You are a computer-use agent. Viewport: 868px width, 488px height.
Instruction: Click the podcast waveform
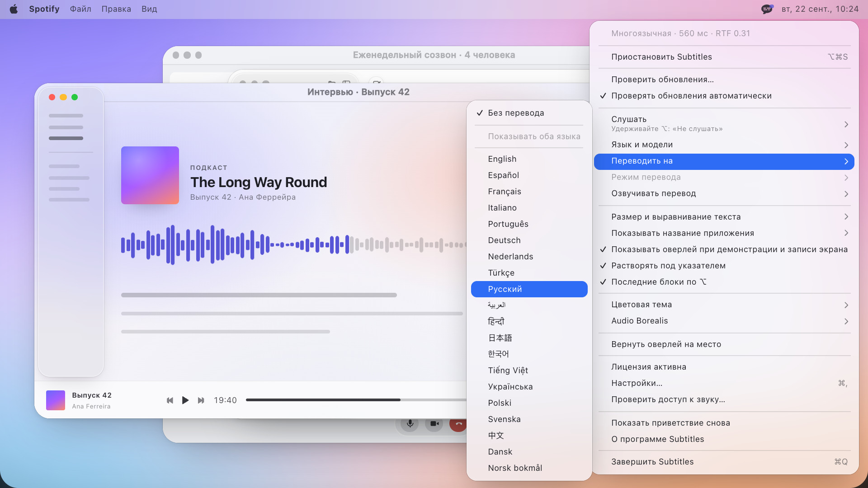click(x=294, y=245)
